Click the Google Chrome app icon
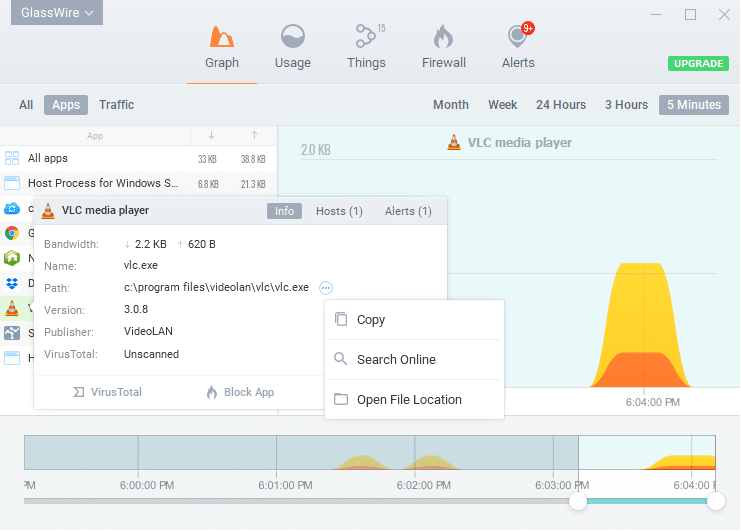The width and height of the screenshot is (741, 531). tap(12, 233)
